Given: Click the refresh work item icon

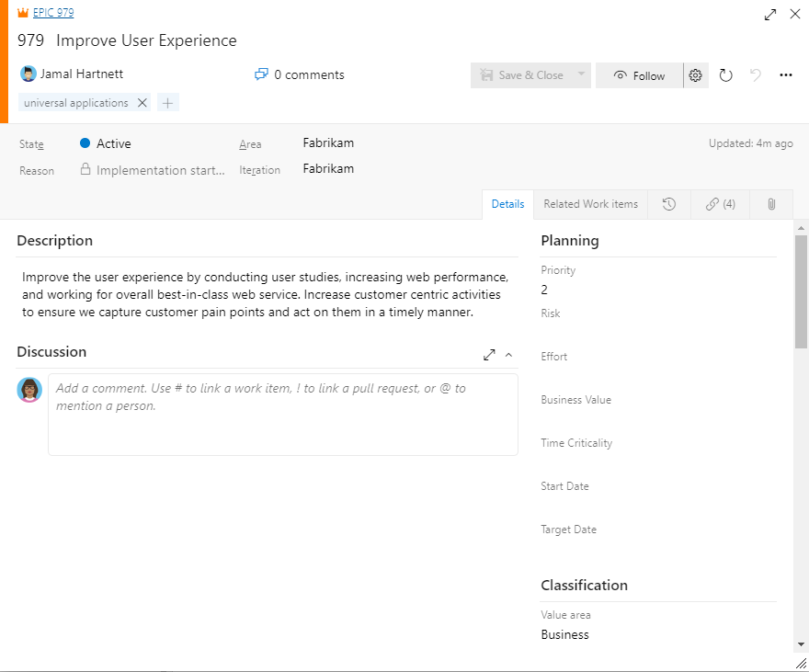Looking at the screenshot, I should click(725, 75).
